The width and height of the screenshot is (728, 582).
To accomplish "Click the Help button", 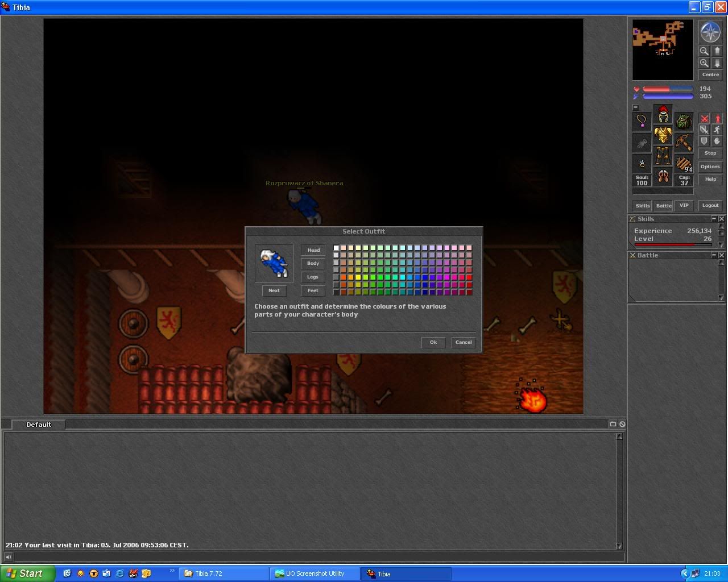I will point(710,180).
